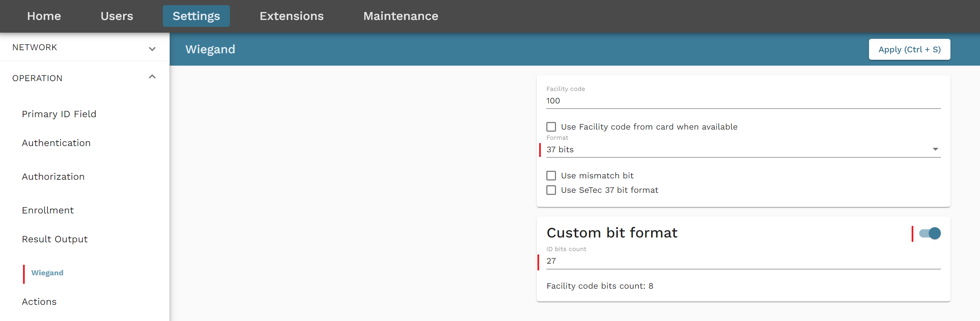
Task: Enable Use SeTec 37 bit format checkbox
Action: pyautogui.click(x=551, y=190)
